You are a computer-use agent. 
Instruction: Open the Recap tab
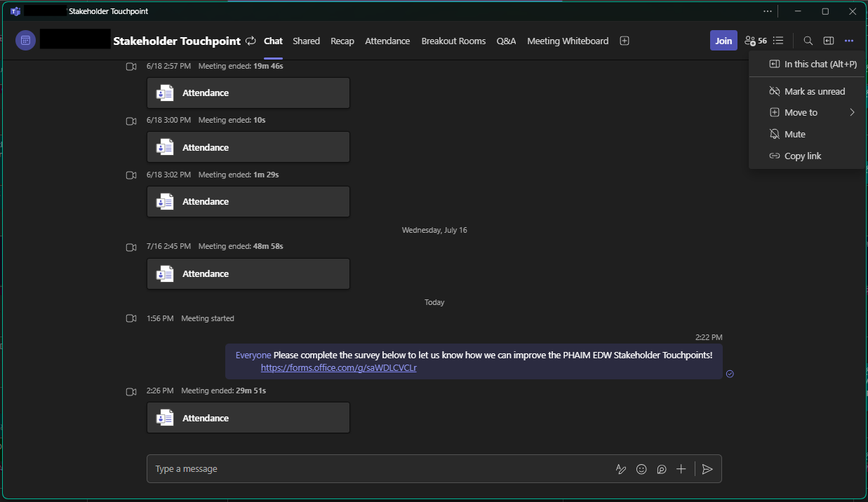pyautogui.click(x=342, y=41)
